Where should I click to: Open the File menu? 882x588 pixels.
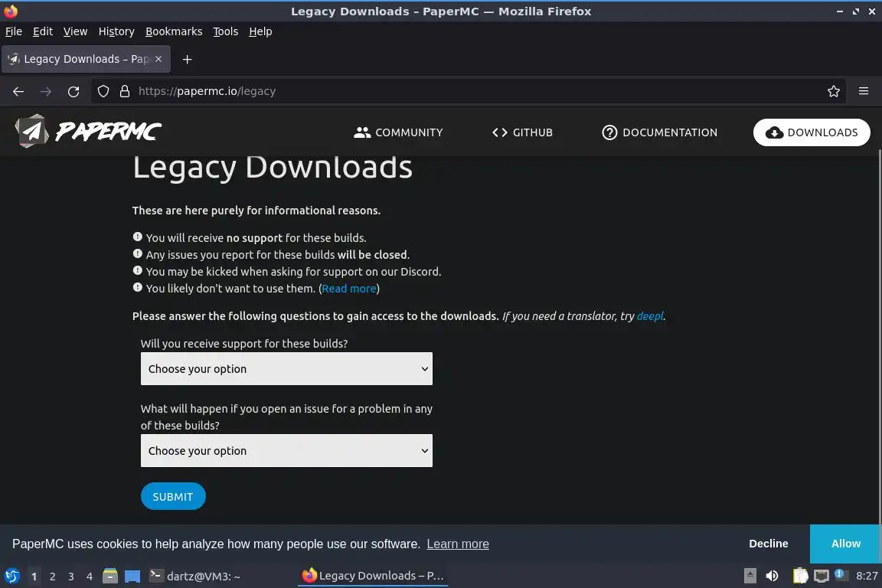(14, 31)
